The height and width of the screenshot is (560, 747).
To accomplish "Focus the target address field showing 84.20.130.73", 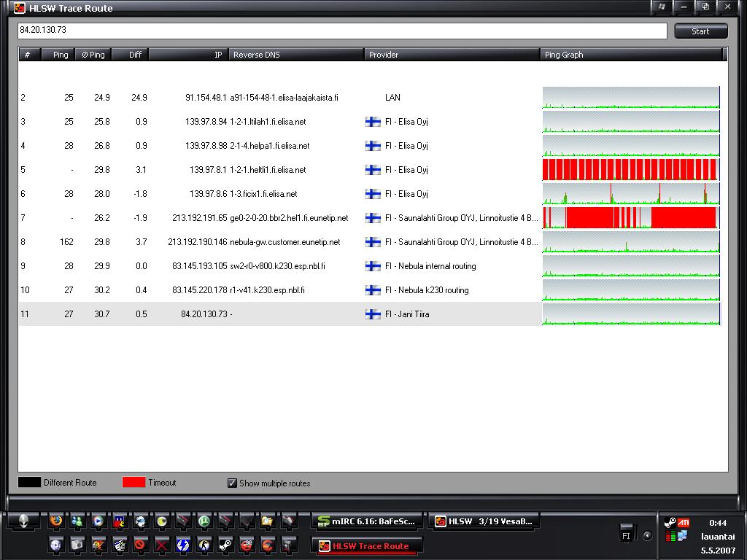I will [342, 31].
